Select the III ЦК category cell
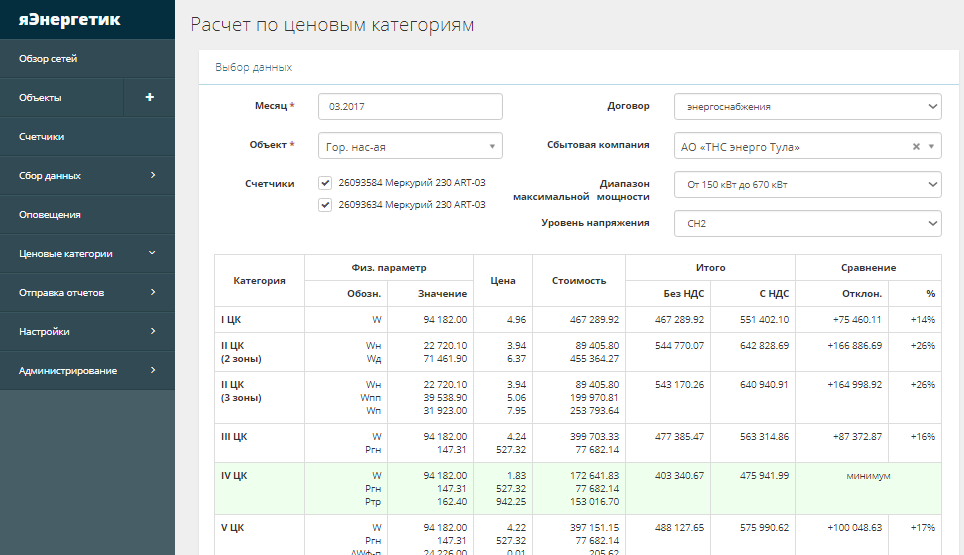 coord(259,443)
